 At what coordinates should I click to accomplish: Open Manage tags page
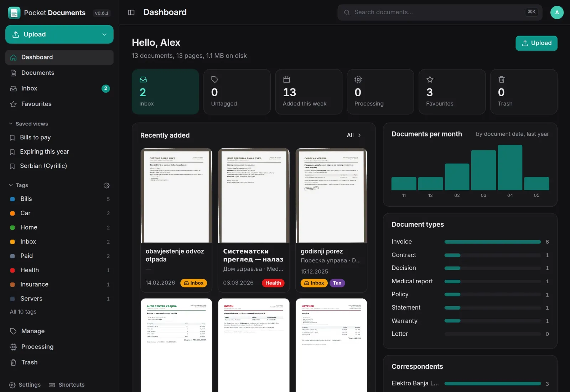coord(59,331)
